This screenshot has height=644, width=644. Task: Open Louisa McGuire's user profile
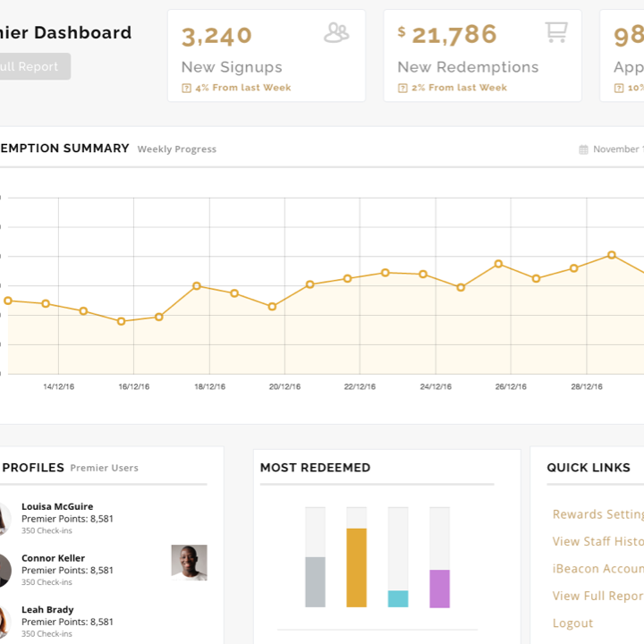tap(57, 506)
